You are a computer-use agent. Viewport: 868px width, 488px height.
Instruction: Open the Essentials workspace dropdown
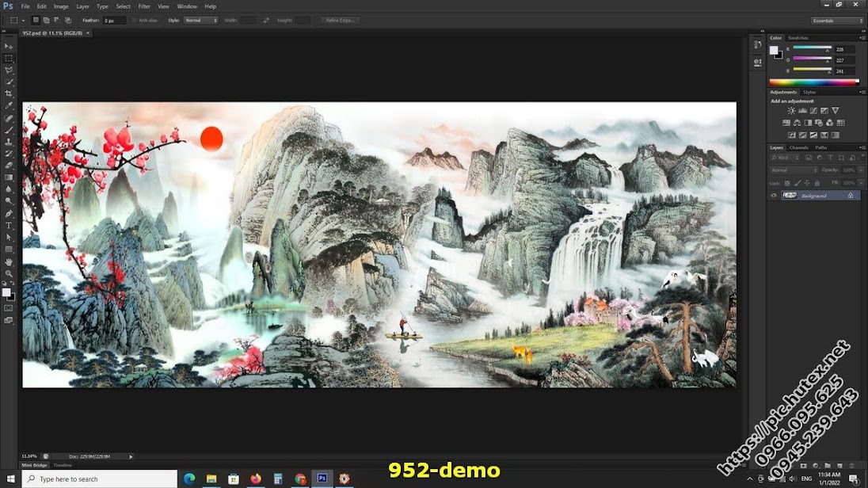837,21
